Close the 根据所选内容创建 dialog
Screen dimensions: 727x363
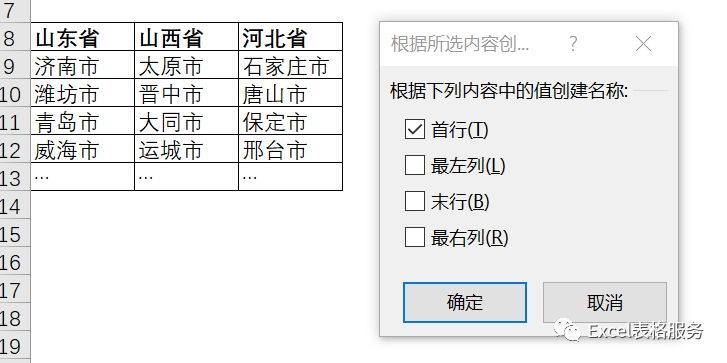[x=644, y=45]
